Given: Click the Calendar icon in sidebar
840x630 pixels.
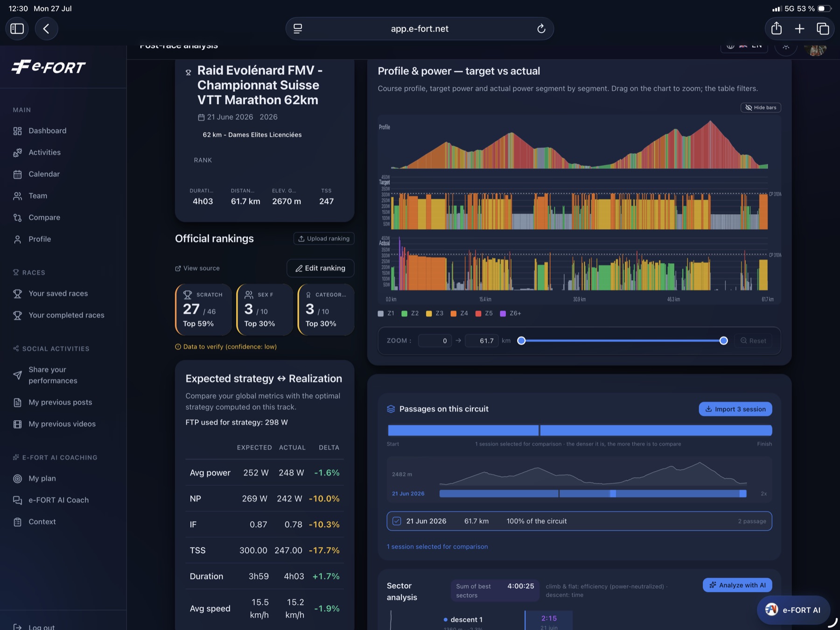Looking at the screenshot, I should (x=17, y=174).
